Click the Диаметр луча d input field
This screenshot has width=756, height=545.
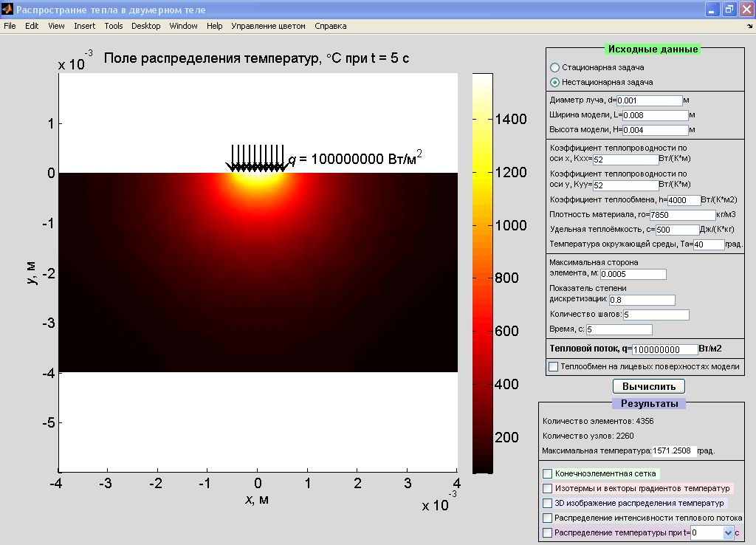(x=649, y=100)
